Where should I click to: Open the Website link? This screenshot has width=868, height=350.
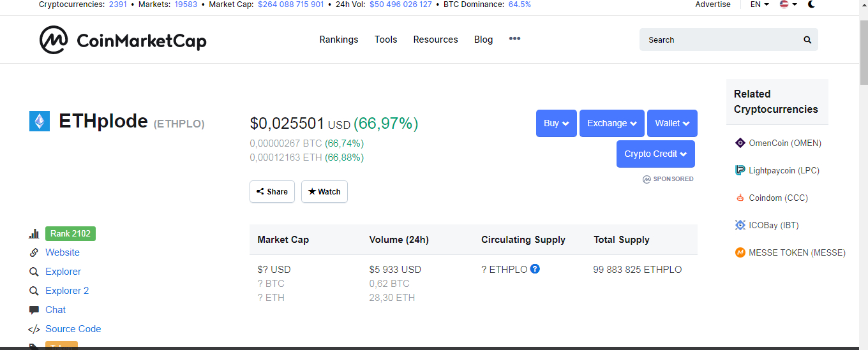coord(63,252)
